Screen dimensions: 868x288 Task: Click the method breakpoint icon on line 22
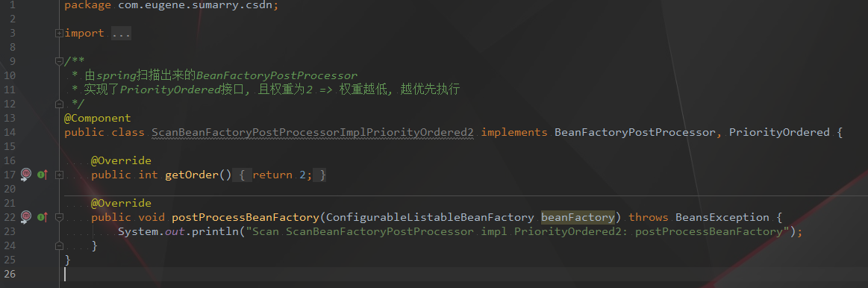click(25, 217)
